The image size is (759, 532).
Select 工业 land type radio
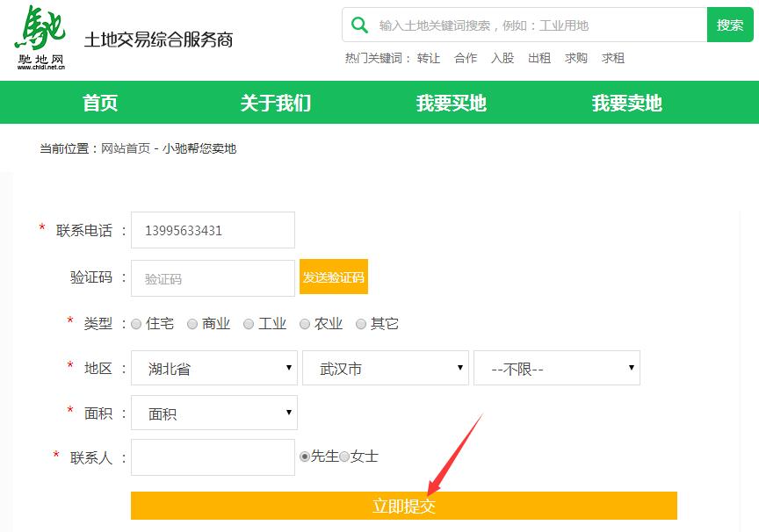point(249,324)
